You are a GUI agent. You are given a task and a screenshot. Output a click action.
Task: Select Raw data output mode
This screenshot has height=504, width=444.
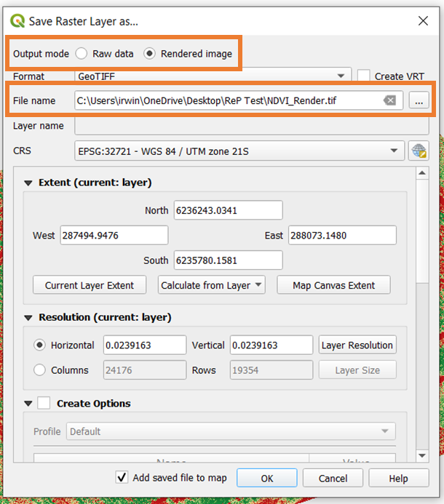click(x=82, y=54)
